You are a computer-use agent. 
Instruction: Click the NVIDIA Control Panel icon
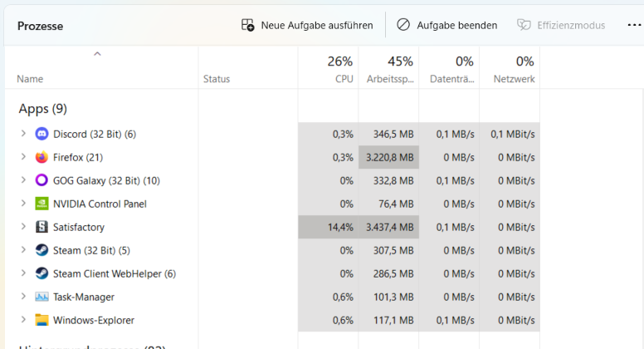(41, 204)
